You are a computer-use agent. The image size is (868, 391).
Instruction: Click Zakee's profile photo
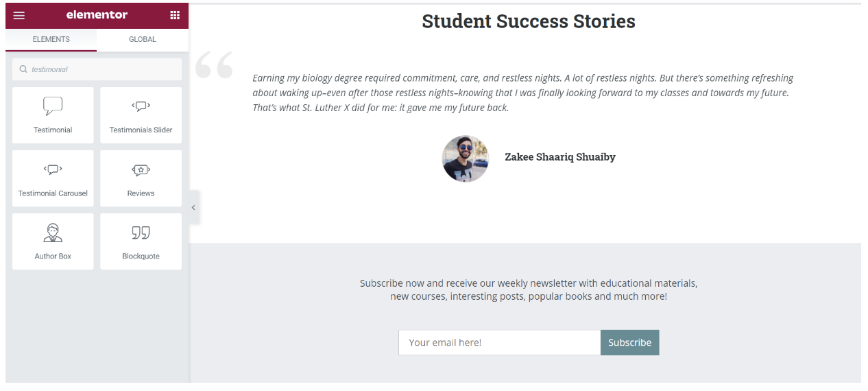coord(466,158)
